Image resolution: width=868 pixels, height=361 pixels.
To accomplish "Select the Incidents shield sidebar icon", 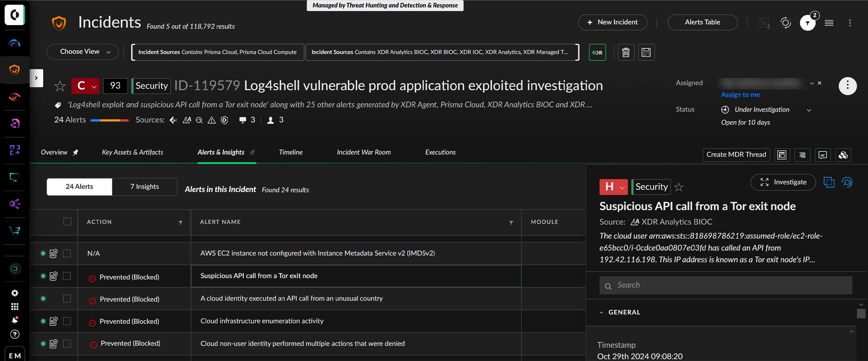I will pos(15,70).
